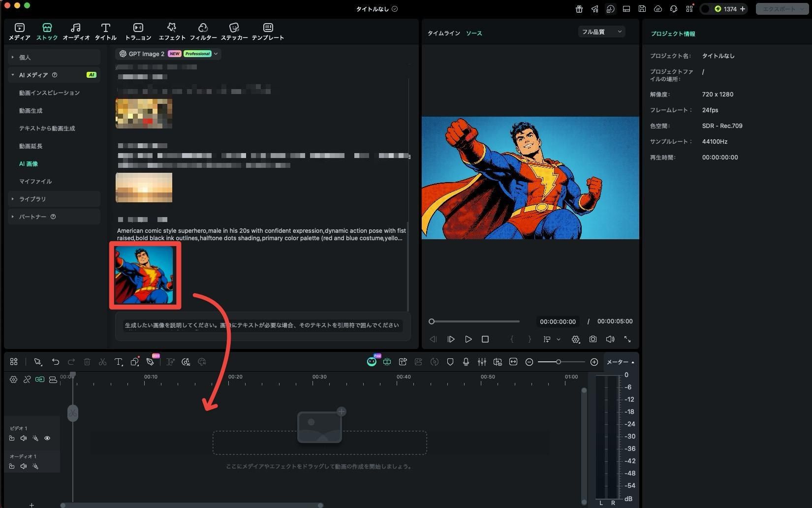Select 動画インスピレーション in the sidebar

tap(49, 93)
